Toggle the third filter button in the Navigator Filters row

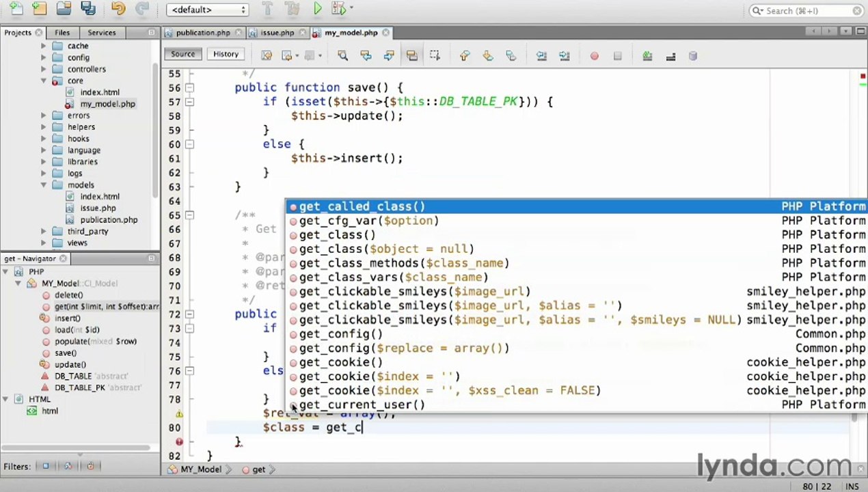(90, 466)
